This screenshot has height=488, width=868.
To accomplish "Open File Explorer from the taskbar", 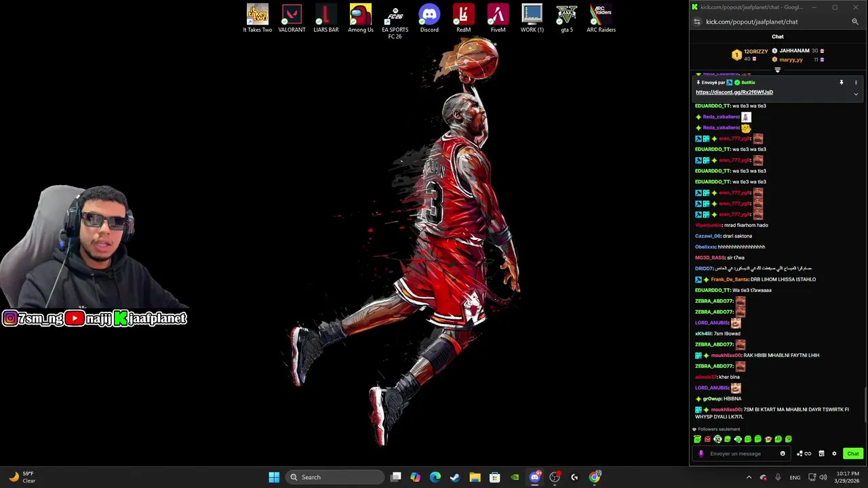I will pyautogui.click(x=475, y=477).
